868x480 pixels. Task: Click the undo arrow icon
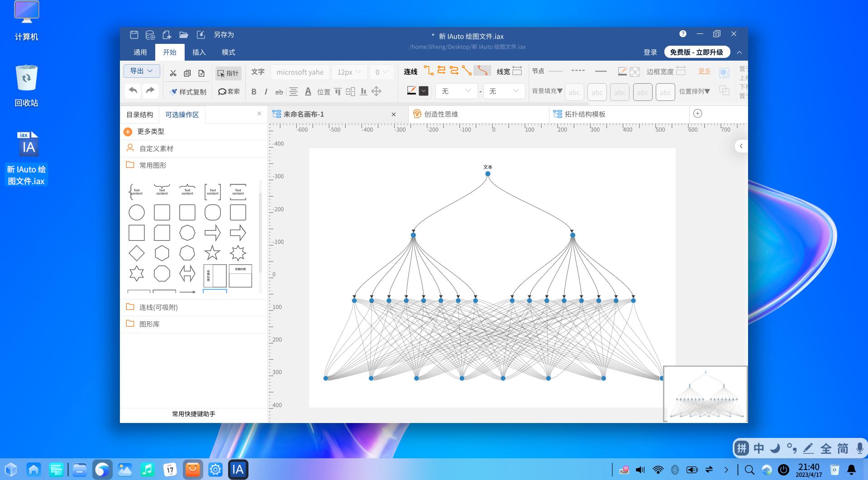coord(133,91)
